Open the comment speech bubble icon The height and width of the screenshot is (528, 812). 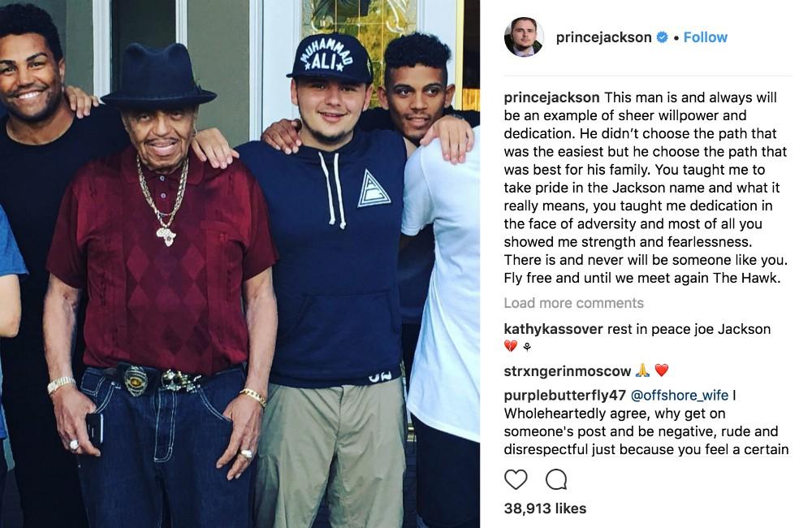(556, 480)
